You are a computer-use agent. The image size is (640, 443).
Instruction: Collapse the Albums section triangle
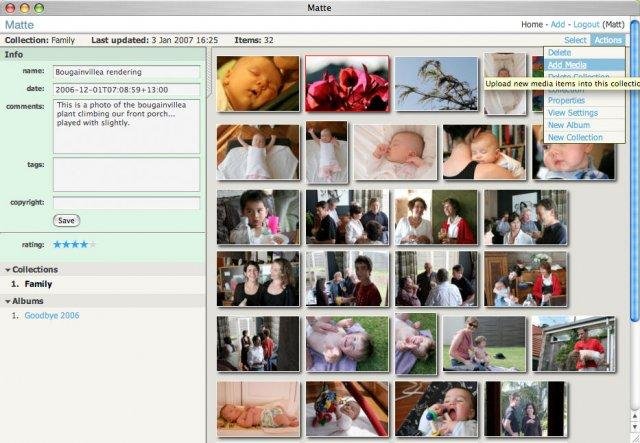click(7, 301)
